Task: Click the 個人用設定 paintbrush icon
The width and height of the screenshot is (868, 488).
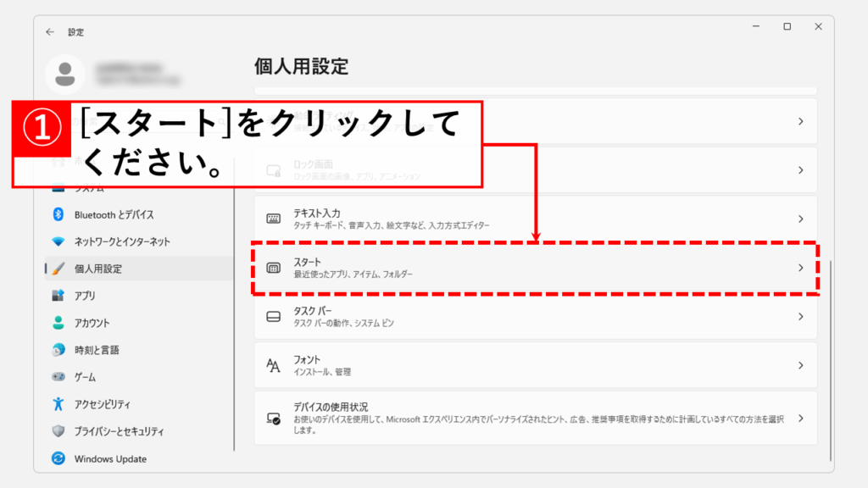Action: tap(58, 269)
